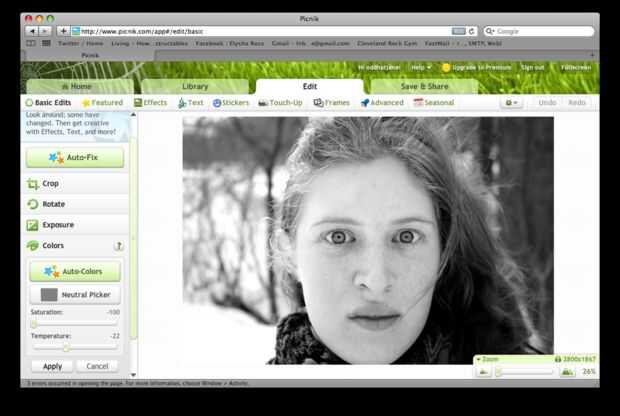Go forward in browser history
Image resolution: width=620 pixels, height=416 pixels.
[x=45, y=31]
